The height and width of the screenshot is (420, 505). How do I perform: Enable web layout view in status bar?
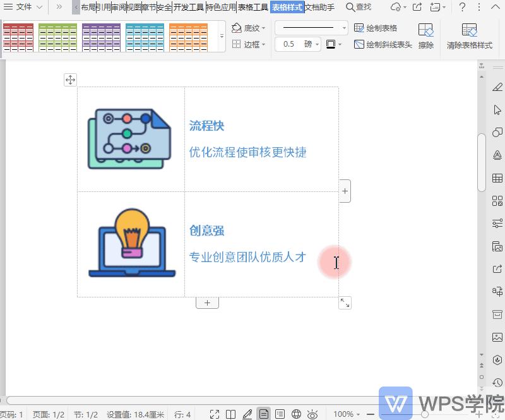point(295,414)
